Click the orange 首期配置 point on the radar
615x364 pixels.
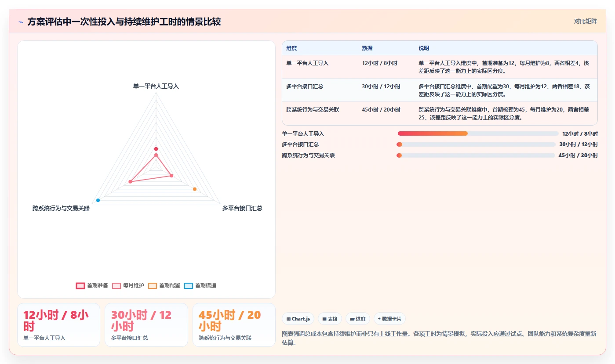tap(195, 189)
